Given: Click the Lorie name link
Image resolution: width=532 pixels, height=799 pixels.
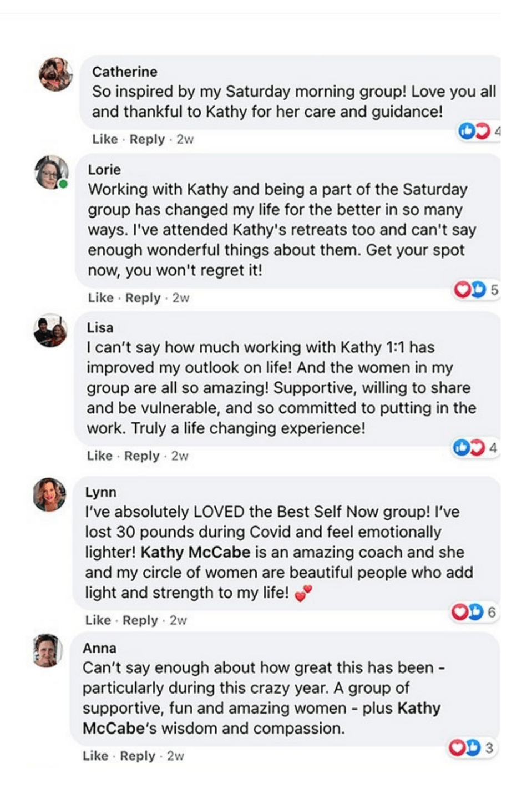Looking at the screenshot, I should click(x=104, y=170).
